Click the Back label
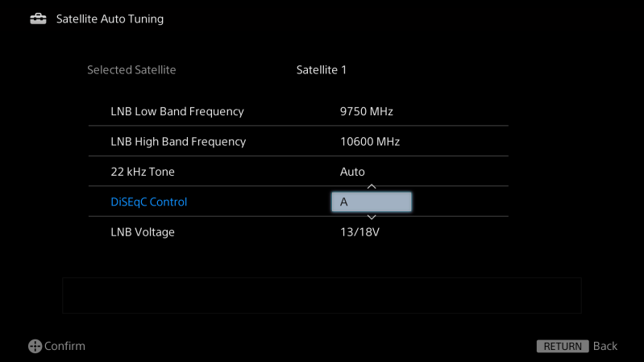 pyautogui.click(x=605, y=346)
